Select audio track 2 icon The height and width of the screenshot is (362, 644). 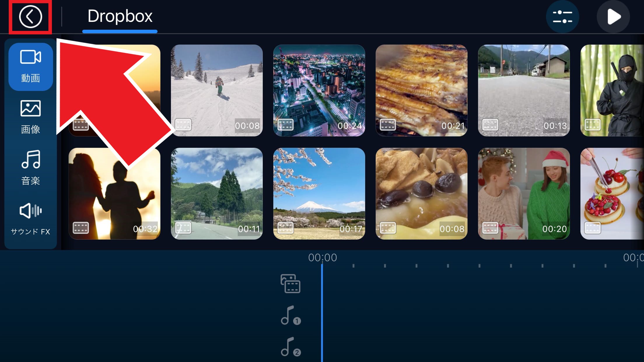click(290, 347)
